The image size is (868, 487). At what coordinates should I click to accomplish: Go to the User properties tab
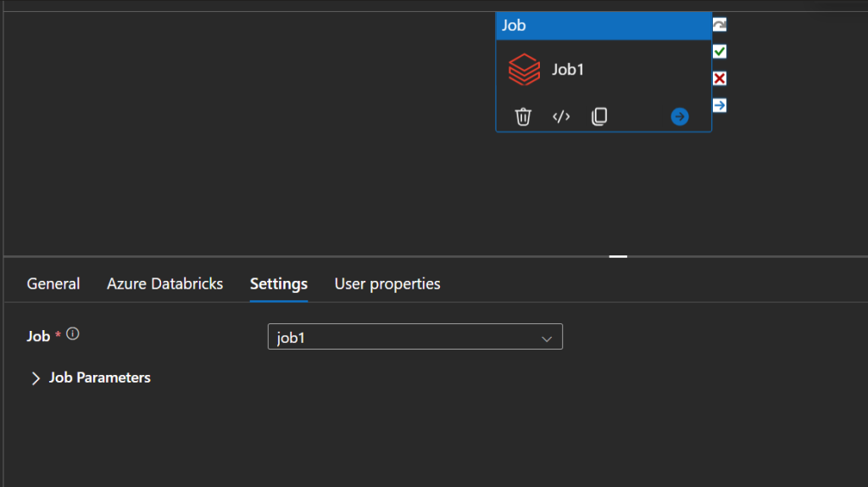tap(387, 284)
